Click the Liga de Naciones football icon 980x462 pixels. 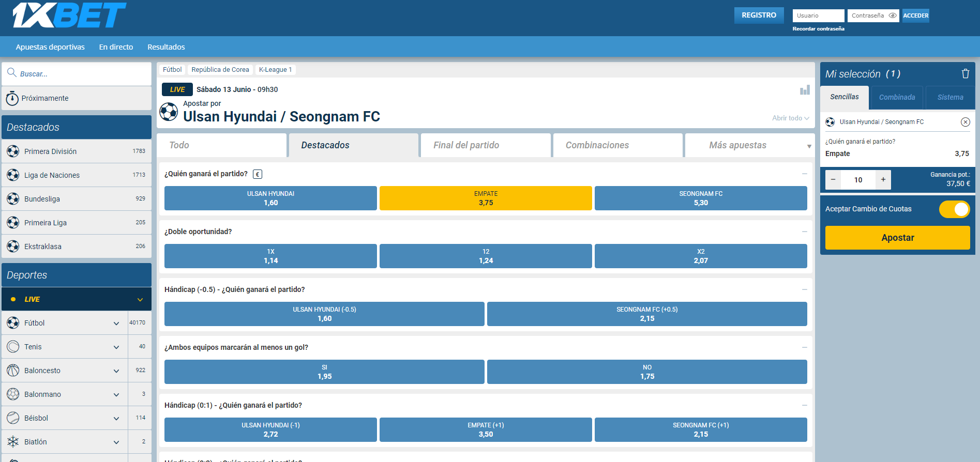tap(13, 175)
